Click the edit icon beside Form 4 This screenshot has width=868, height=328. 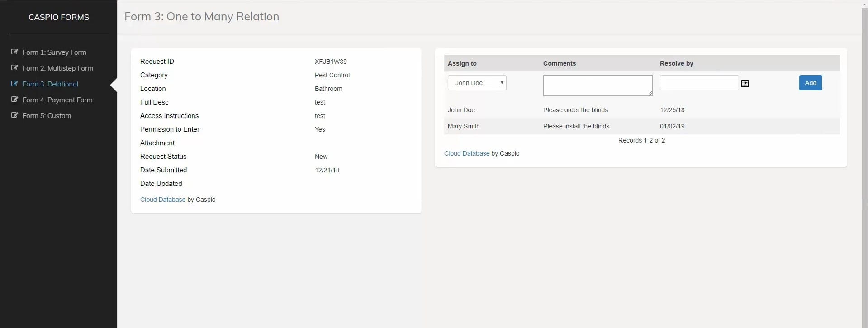click(14, 100)
